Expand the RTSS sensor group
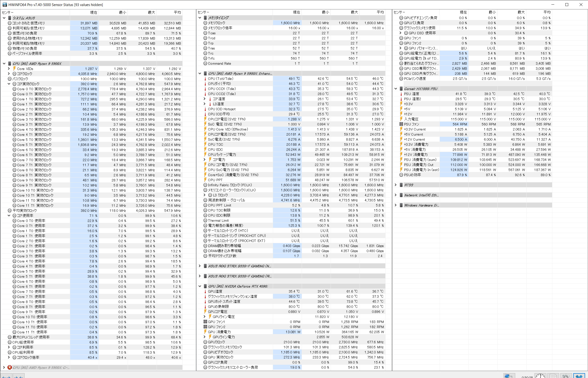Image resolution: width=588 pixels, height=378 pixels. [395, 185]
